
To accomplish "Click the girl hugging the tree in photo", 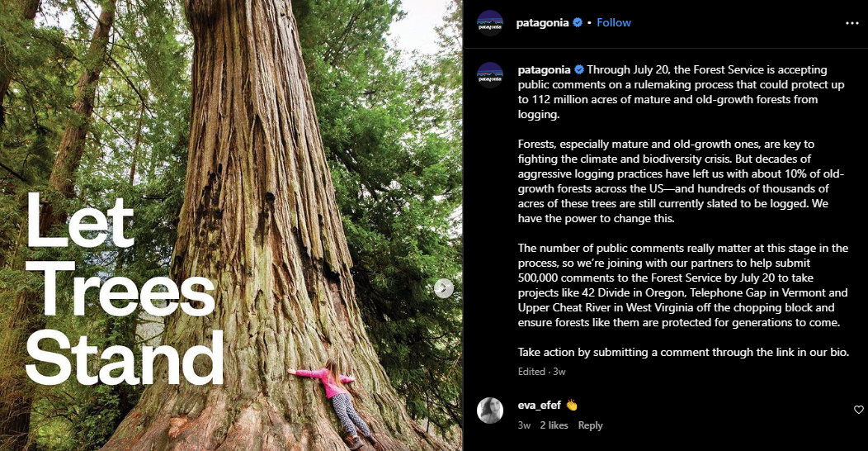I will 334,403.
